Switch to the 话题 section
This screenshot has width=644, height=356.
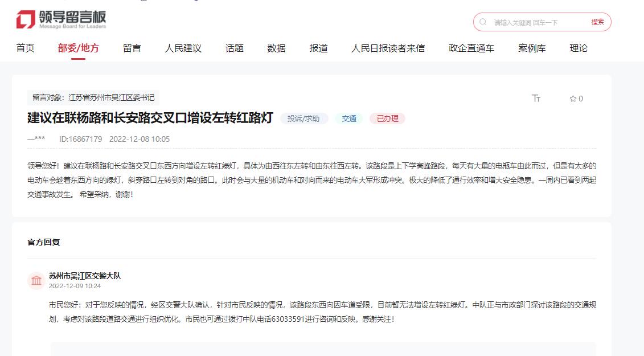234,48
